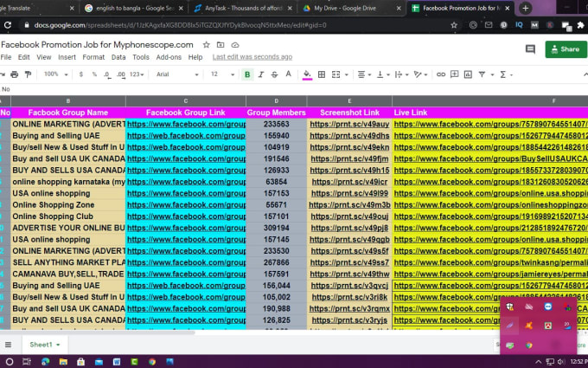Image resolution: width=588 pixels, height=368 pixels.
Task: Open the vertical align dropdown
Action: click(x=383, y=74)
